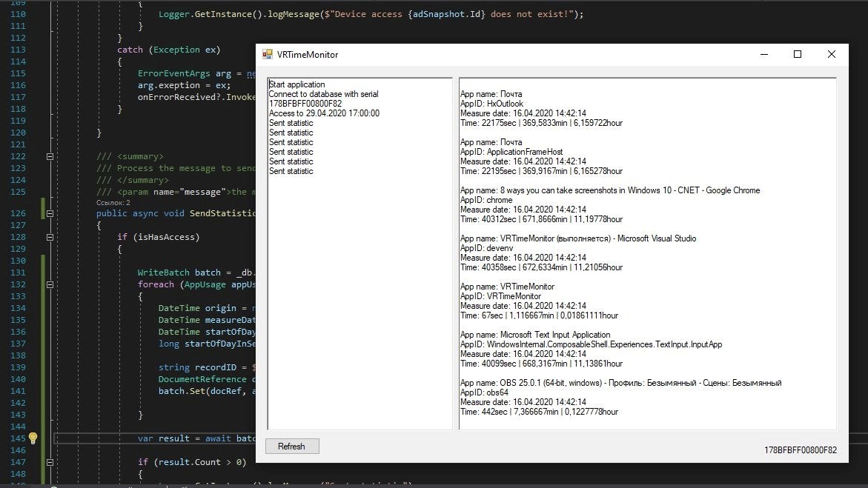Collapse the if (isHasAccess) block
The width and height of the screenshot is (868, 488).
coord(50,238)
